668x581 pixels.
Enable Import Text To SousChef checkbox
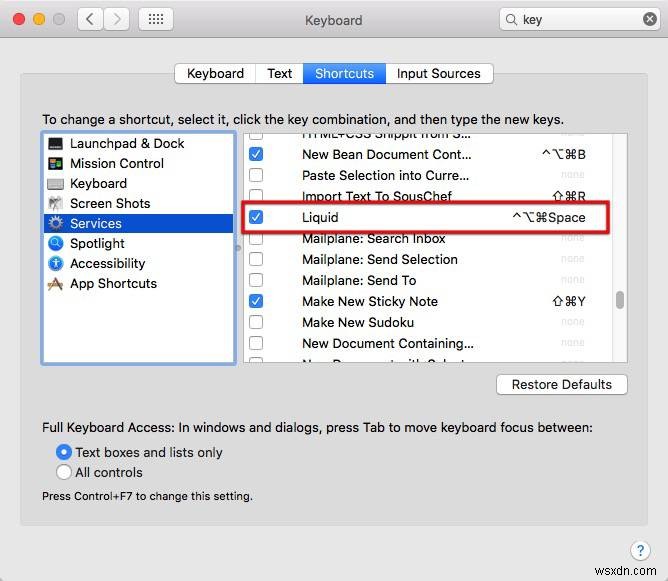pos(256,196)
